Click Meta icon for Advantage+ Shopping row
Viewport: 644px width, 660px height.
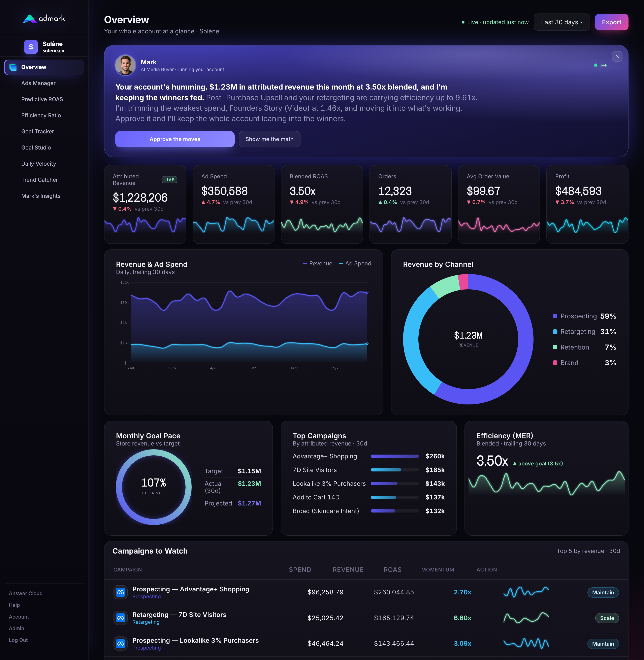tap(120, 592)
